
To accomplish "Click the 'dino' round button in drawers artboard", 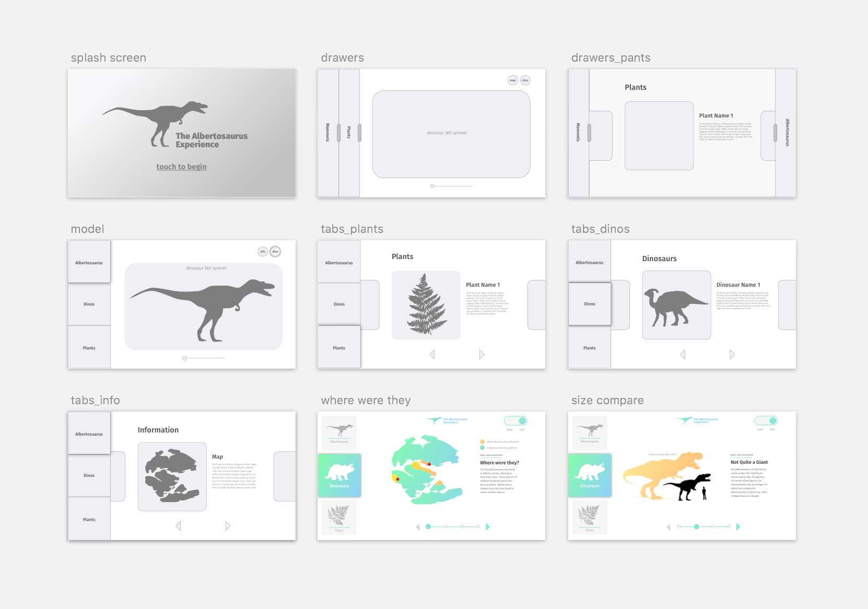I will point(525,80).
